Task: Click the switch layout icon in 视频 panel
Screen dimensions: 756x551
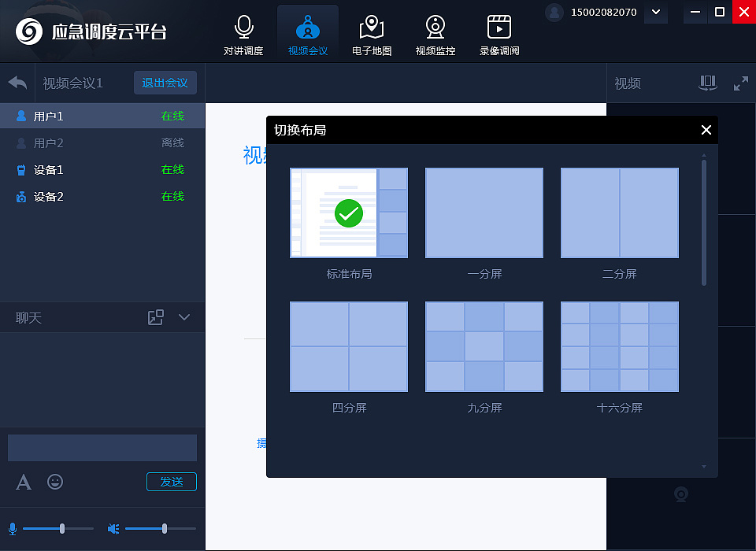Action: 708,83
